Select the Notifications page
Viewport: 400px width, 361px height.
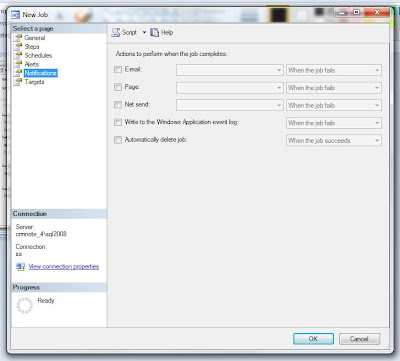click(41, 73)
